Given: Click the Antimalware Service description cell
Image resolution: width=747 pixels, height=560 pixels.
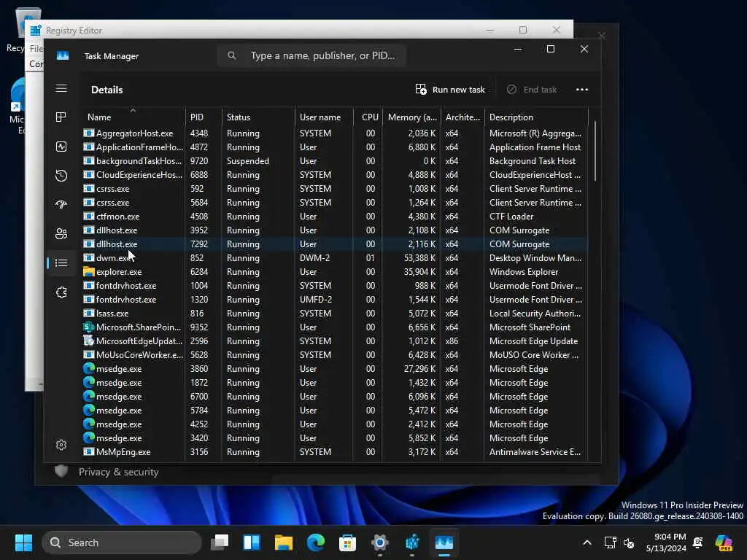Looking at the screenshot, I should pos(535,452).
